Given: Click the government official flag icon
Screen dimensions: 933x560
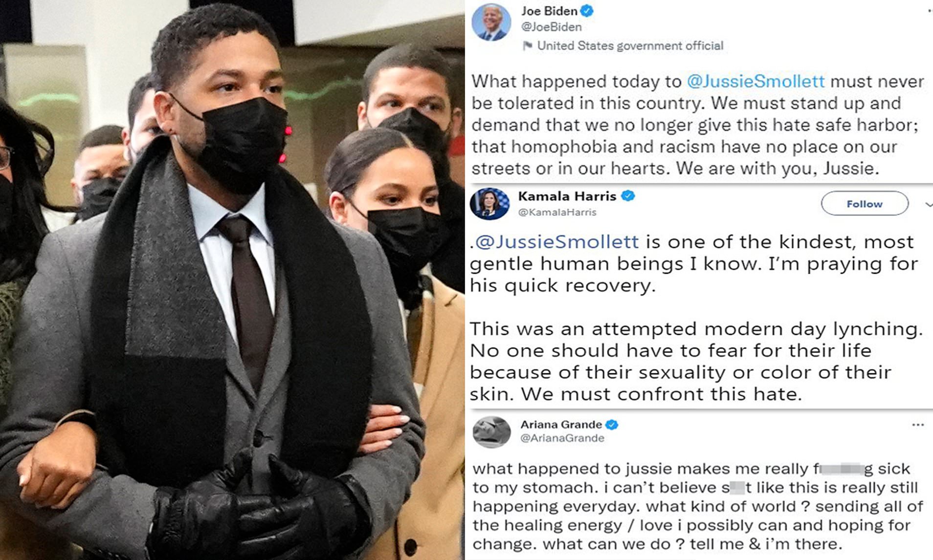Looking at the screenshot, I should (527, 46).
